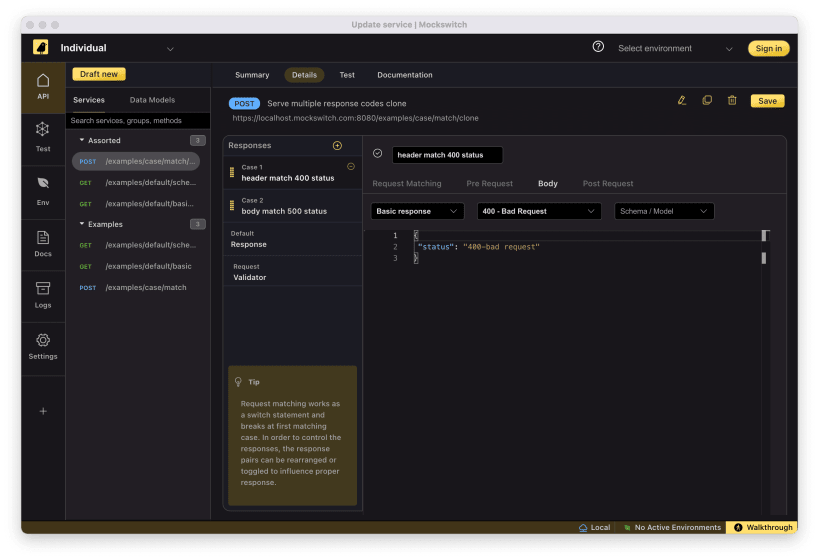Screen dimensions: 819x560
Task: Click the Walkthrough status bar button
Action: 763,528
